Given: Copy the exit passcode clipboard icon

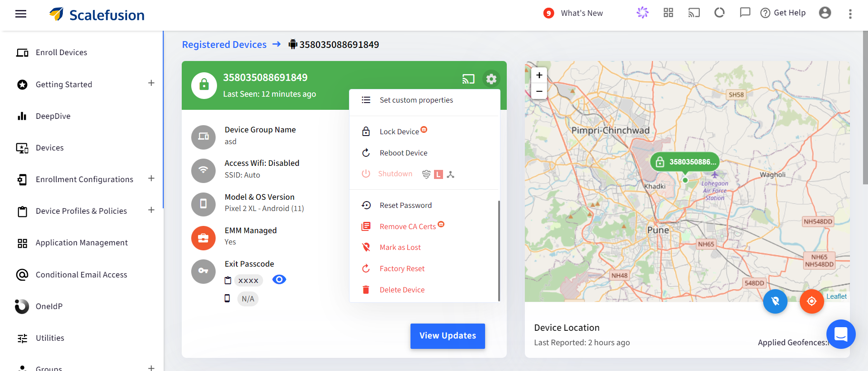Looking at the screenshot, I should click(228, 281).
